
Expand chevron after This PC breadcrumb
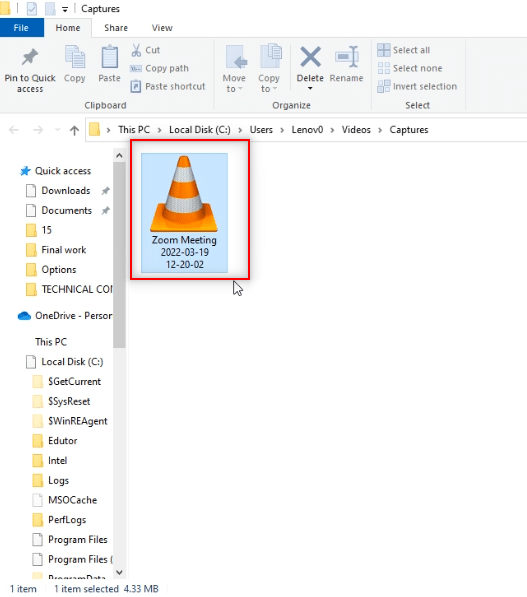(160, 130)
